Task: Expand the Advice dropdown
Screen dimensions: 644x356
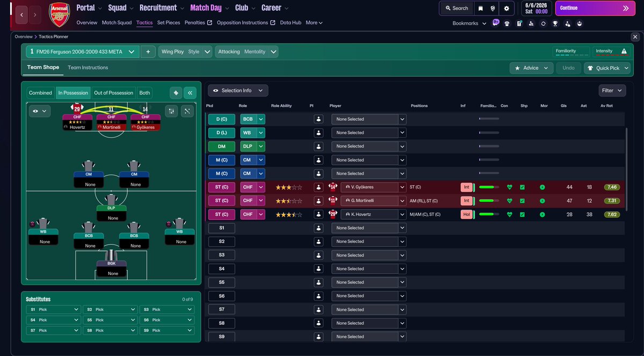Action: [531, 68]
